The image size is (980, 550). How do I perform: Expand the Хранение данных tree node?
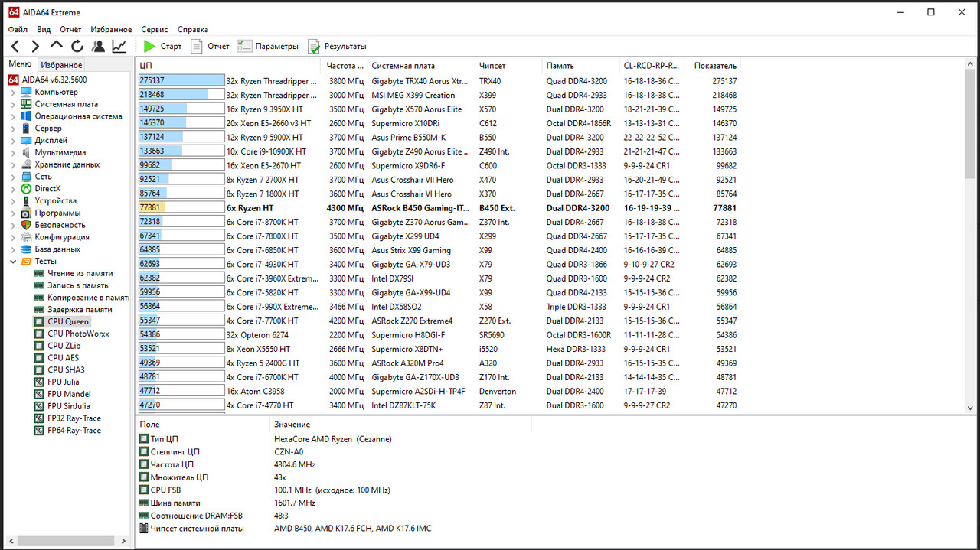pos(12,165)
